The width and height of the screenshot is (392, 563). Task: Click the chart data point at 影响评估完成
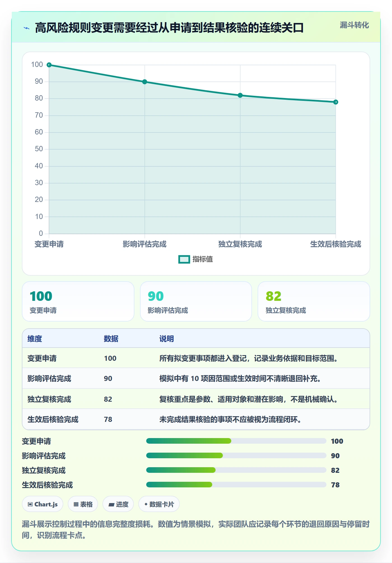click(144, 82)
